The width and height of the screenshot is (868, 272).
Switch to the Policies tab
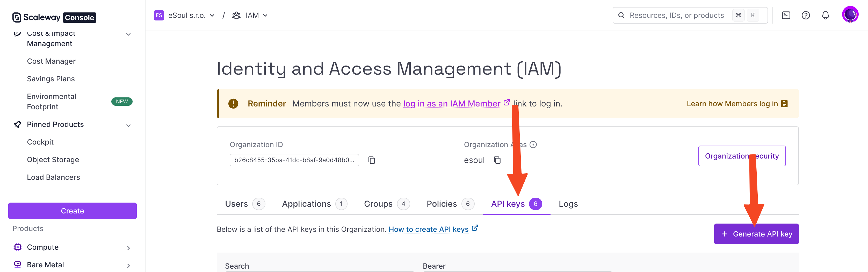[x=442, y=204]
